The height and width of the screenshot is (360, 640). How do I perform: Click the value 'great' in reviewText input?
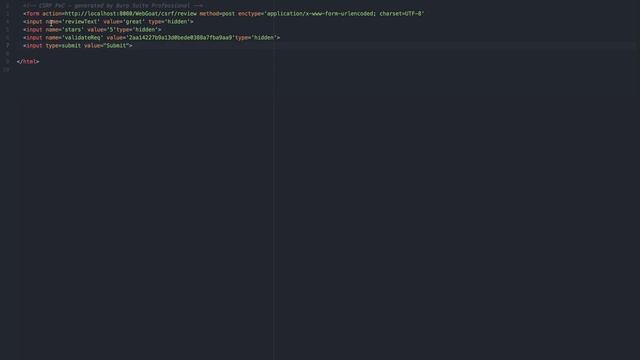click(x=134, y=22)
